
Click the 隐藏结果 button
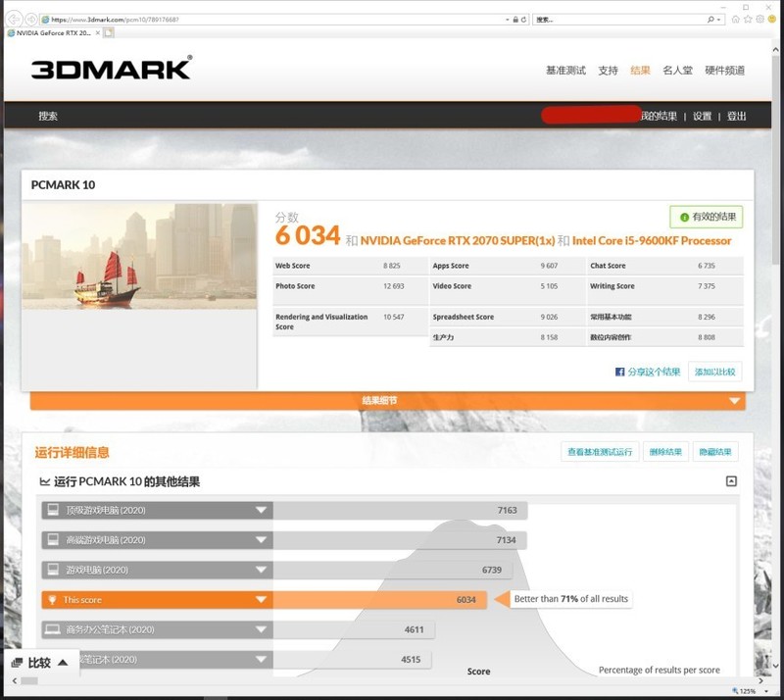[x=715, y=452]
